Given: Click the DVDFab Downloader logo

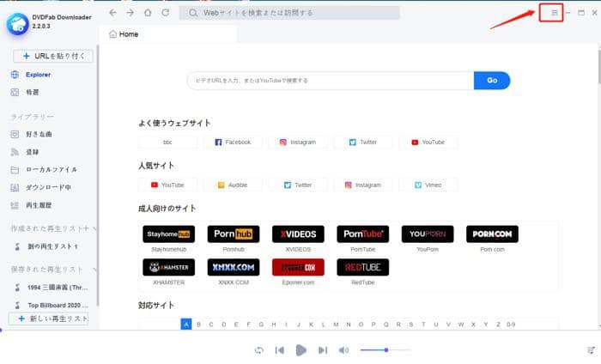Looking at the screenshot, I should tap(18, 24).
